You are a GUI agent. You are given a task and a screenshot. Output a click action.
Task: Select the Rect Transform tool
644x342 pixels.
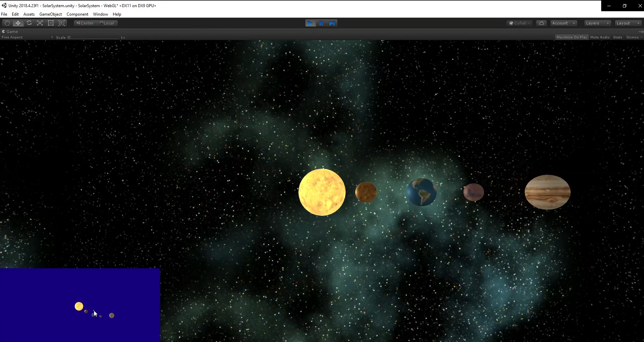[x=51, y=23]
